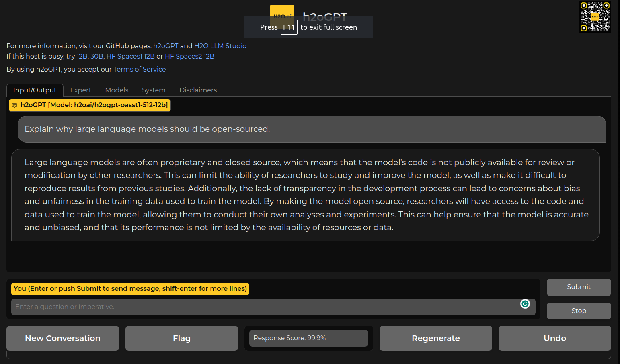Follow the HF Spaces2 12B link

click(189, 56)
